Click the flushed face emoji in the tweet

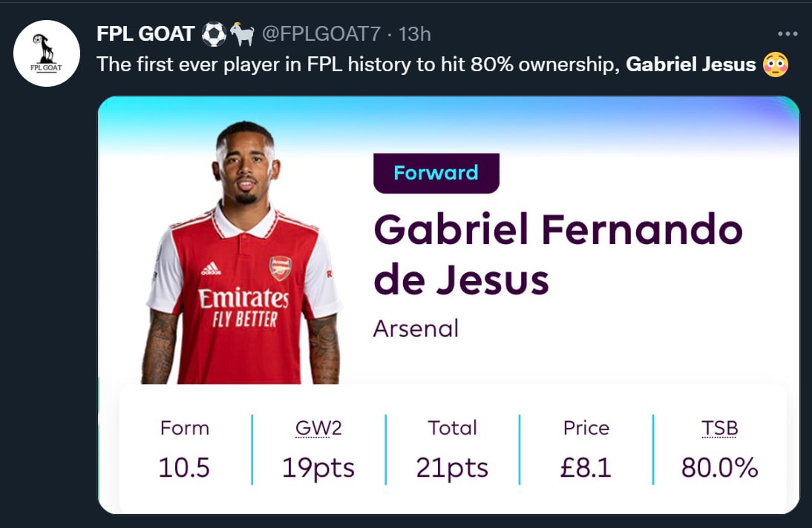click(774, 65)
